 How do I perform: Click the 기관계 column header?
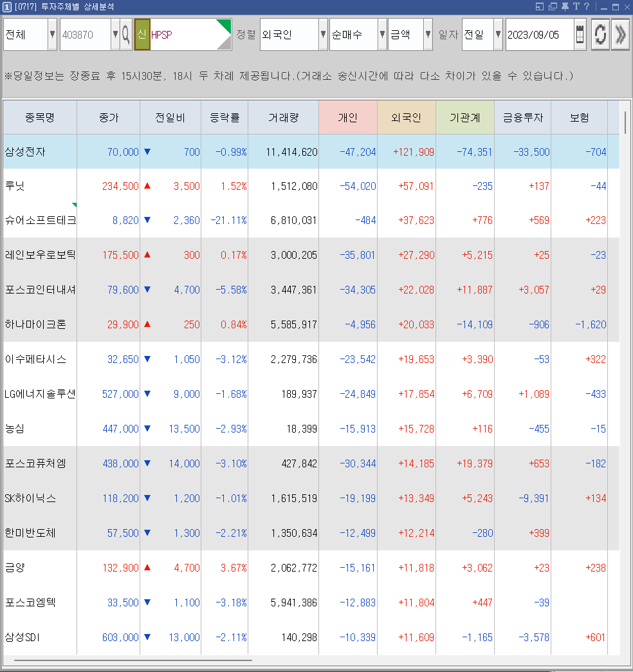[465, 117]
